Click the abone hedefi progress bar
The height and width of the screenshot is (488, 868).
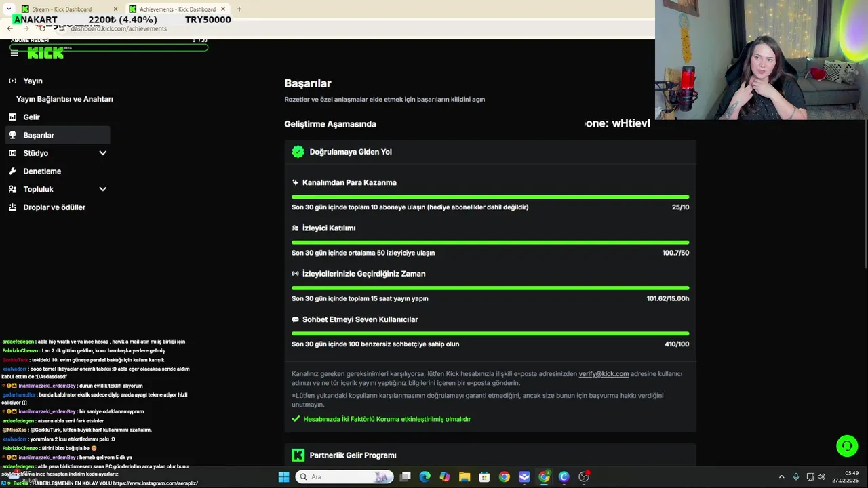(109, 48)
